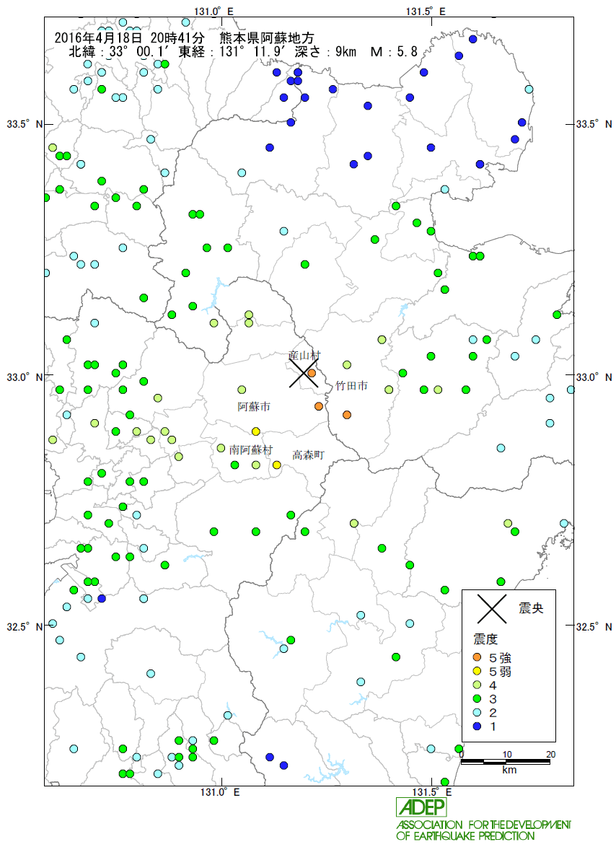The width and height of the screenshot is (616, 847).
Task: Click the 熊本県阿蘇地方 region title
Action: (x=267, y=38)
